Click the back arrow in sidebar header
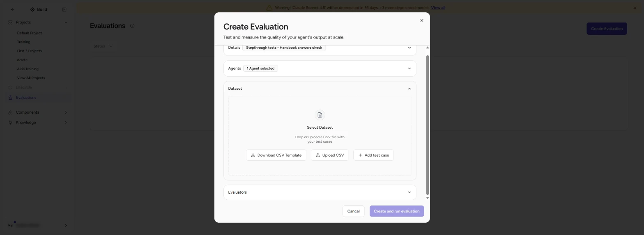 (x=12, y=9)
